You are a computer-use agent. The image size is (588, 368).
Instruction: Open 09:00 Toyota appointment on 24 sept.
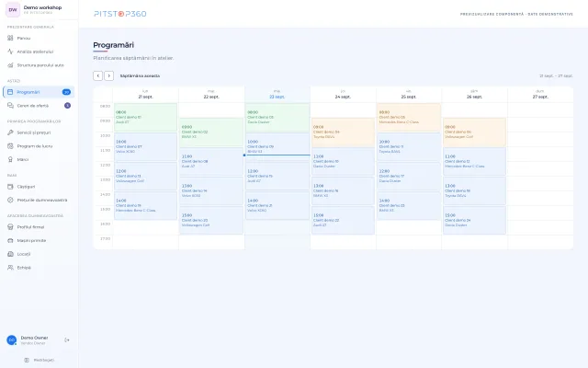pos(343,132)
